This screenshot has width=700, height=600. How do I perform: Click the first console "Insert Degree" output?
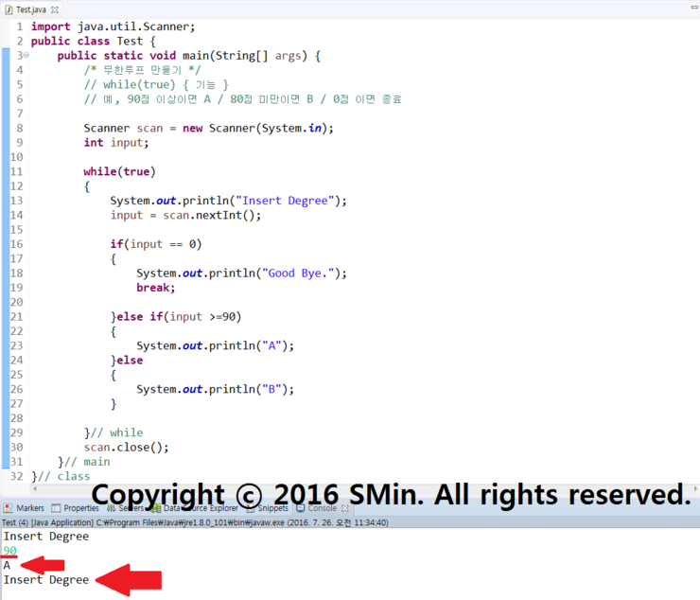pos(46,536)
